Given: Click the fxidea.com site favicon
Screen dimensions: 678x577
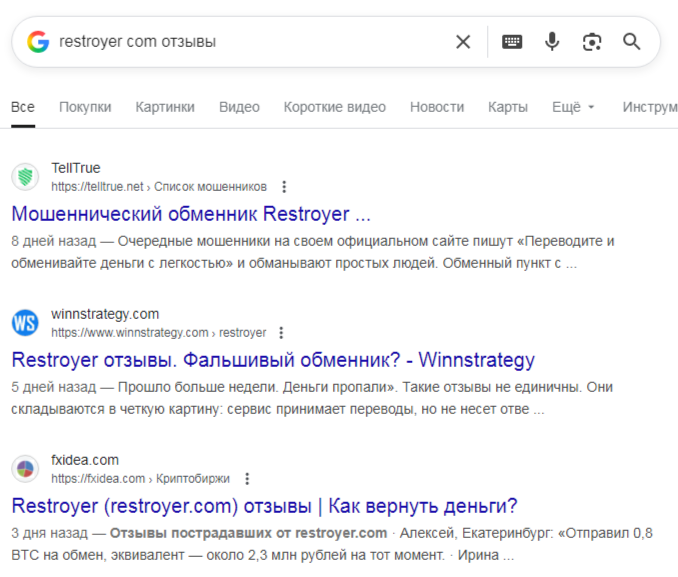Looking at the screenshot, I should 25,469.
